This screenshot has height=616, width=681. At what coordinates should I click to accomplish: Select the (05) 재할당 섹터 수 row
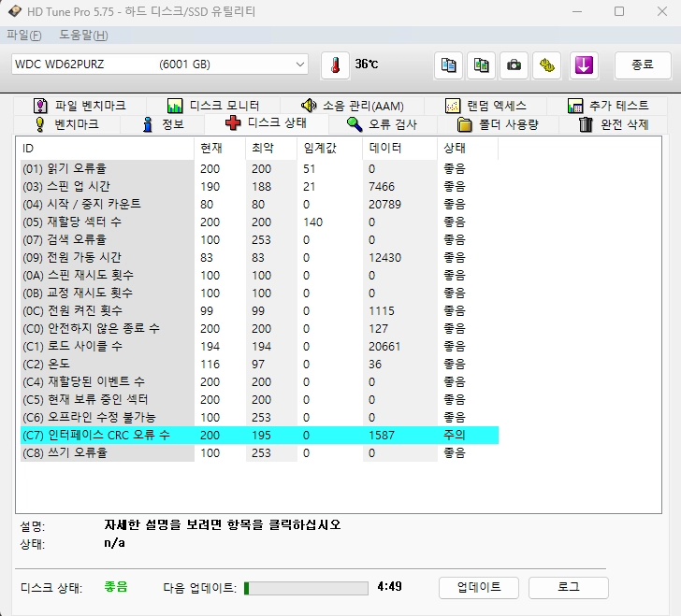(x=259, y=222)
